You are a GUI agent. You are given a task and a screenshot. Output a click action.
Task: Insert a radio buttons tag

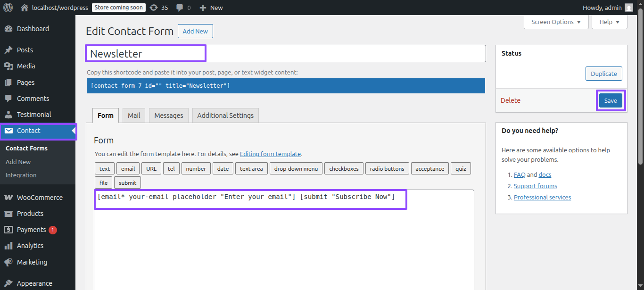pyautogui.click(x=387, y=169)
